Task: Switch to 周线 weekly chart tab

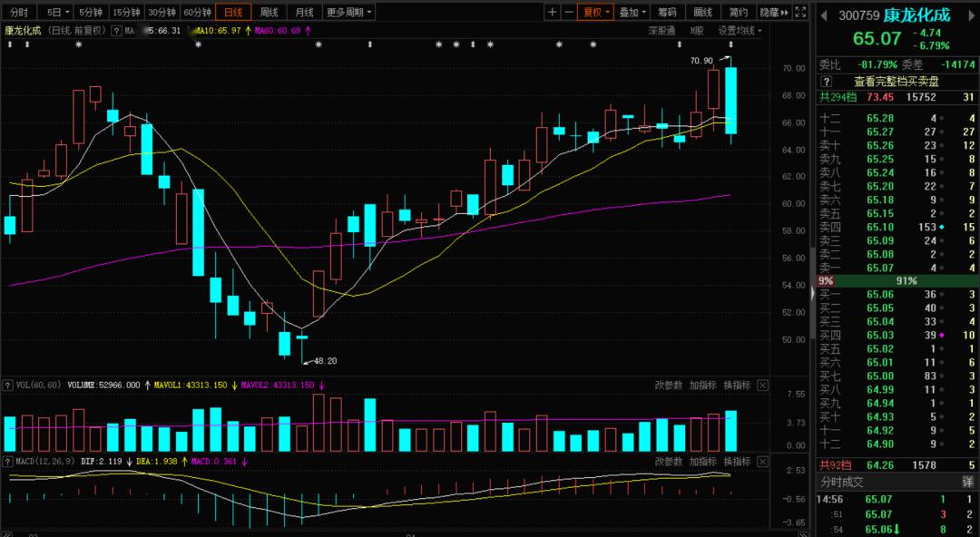Action: tap(269, 12)
